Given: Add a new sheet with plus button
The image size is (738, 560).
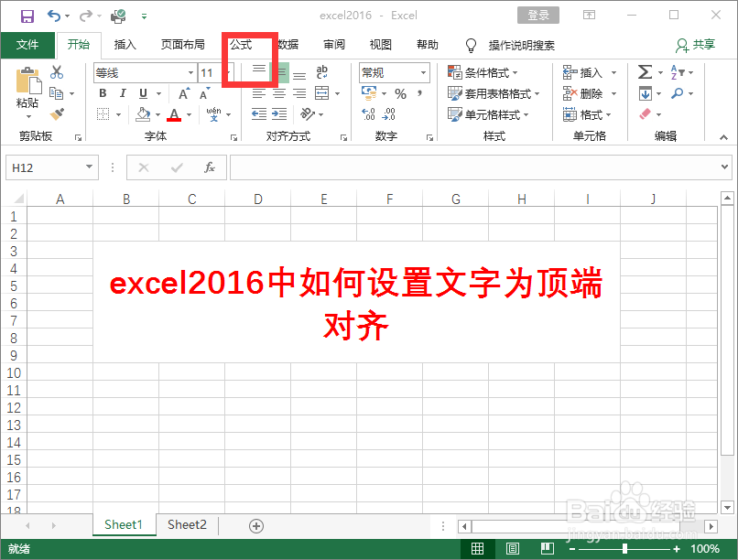Looking at the screenshot, I should tap(256, 525).
